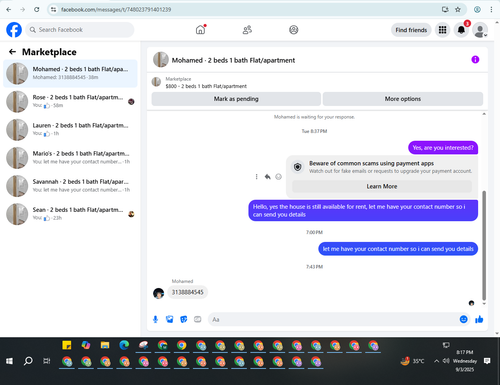Screen dimensions: 500x385
Task: View site information icon in address bar
Action: click(x=53, y=10)
